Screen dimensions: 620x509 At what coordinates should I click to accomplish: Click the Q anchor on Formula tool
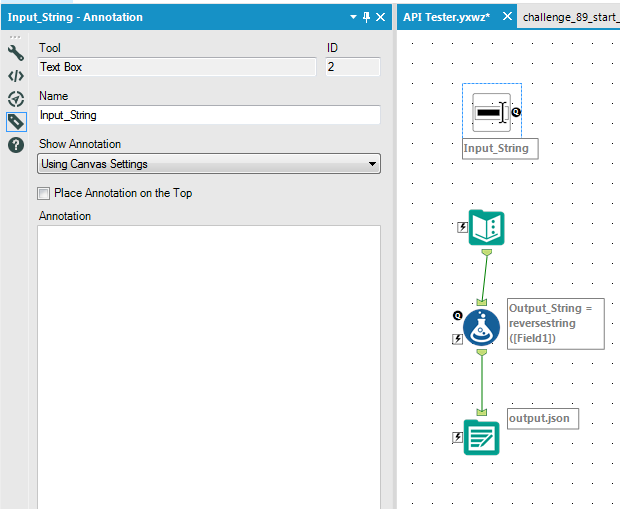[x=457, y=316]
